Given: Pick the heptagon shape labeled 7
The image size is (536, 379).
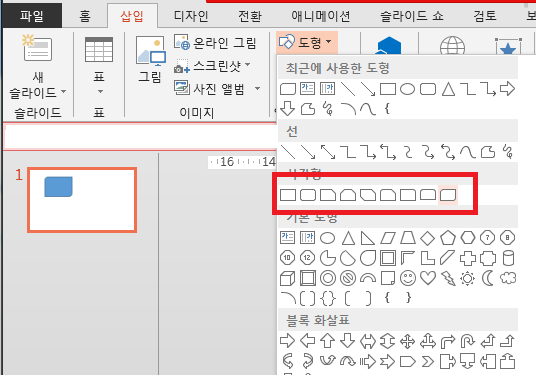Looking at the screenshot, I should pos(488,238).
